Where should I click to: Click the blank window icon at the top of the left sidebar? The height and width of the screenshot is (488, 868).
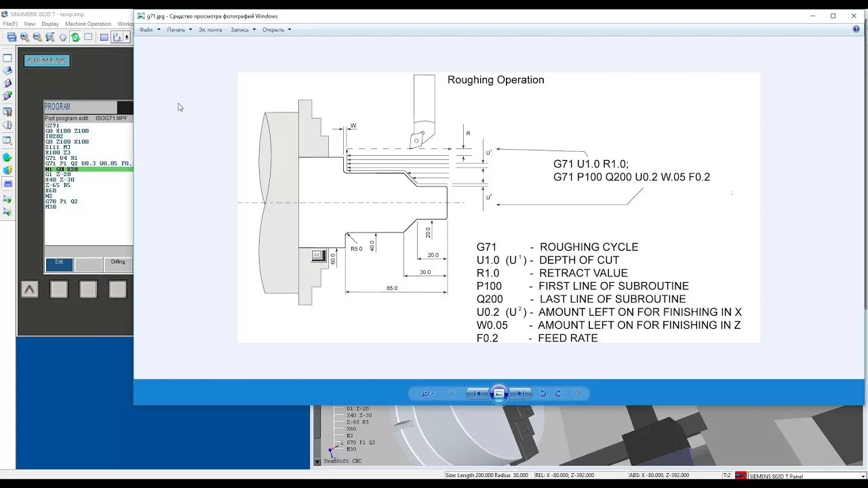tap(7, 58)
